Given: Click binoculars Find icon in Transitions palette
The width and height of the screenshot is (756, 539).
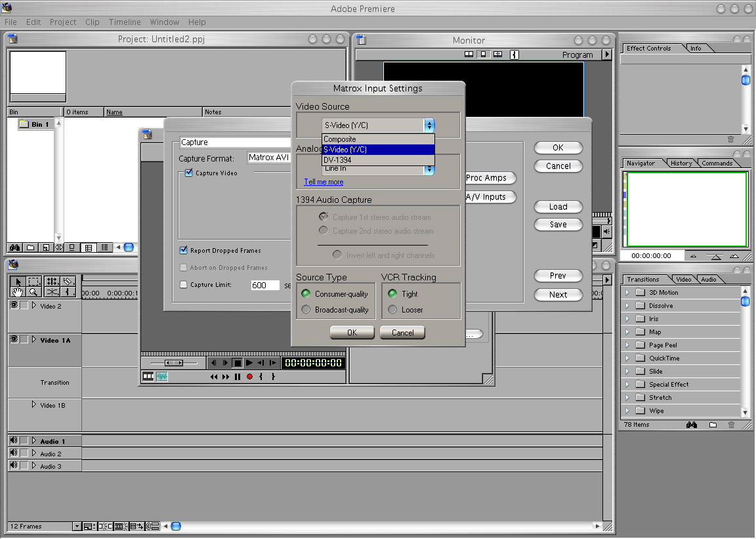Looking at the screenshot, I should (x=692, y=425).
